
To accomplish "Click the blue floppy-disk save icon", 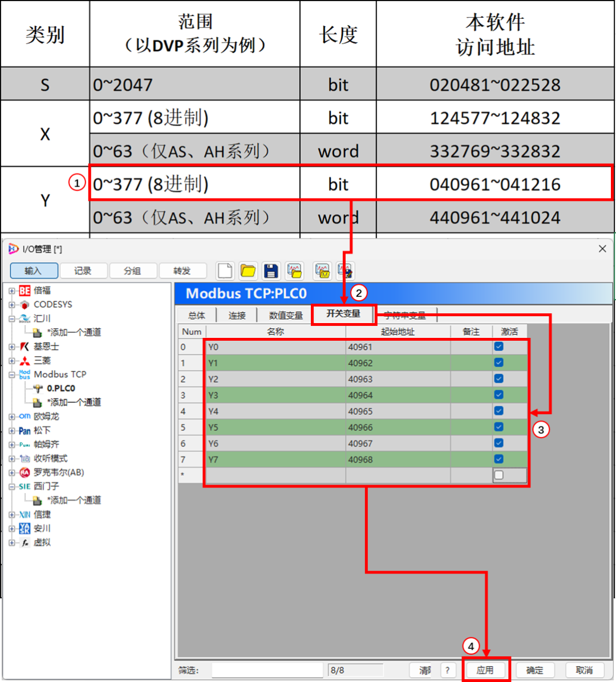I will 271,271.
